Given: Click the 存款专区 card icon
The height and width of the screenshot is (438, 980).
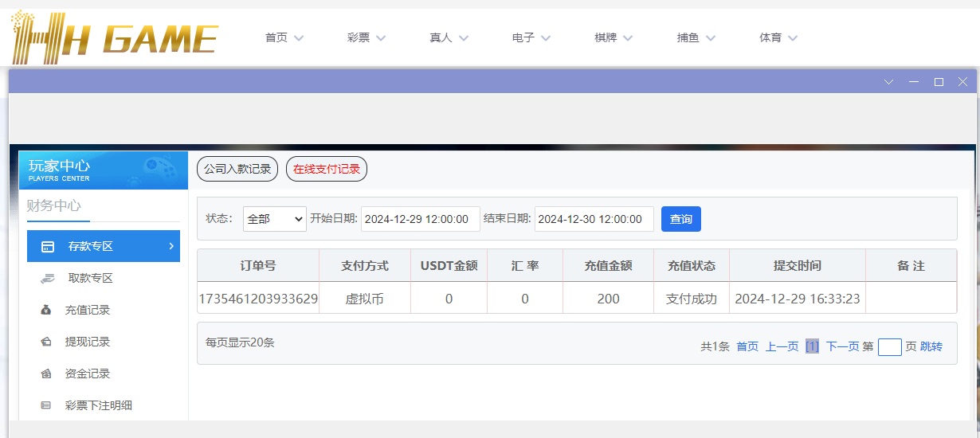Looking at the screenshot, I should coord(48,247).
